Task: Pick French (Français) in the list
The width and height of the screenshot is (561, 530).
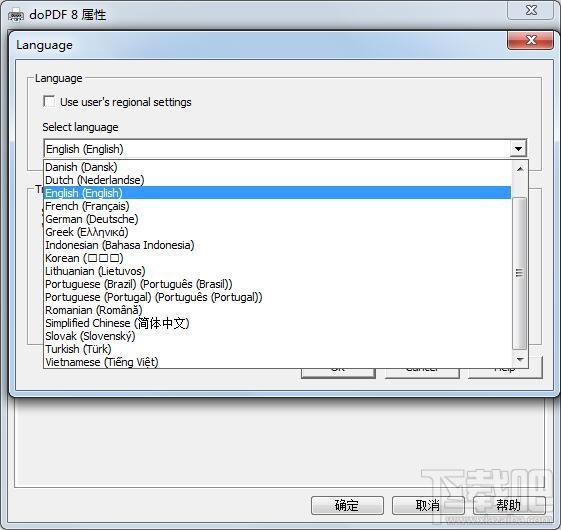Action: click(x=277, y=206)
